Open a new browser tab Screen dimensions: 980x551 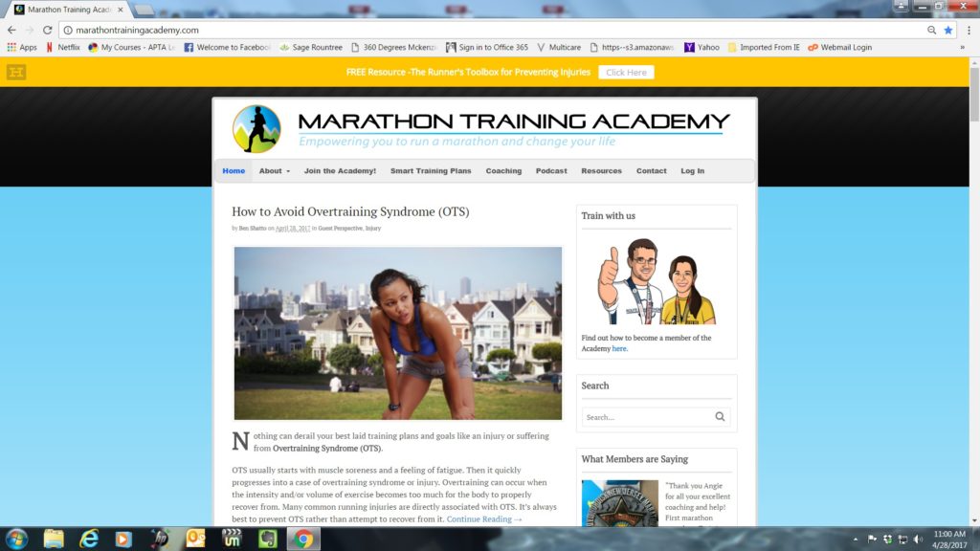pos(145,10)
